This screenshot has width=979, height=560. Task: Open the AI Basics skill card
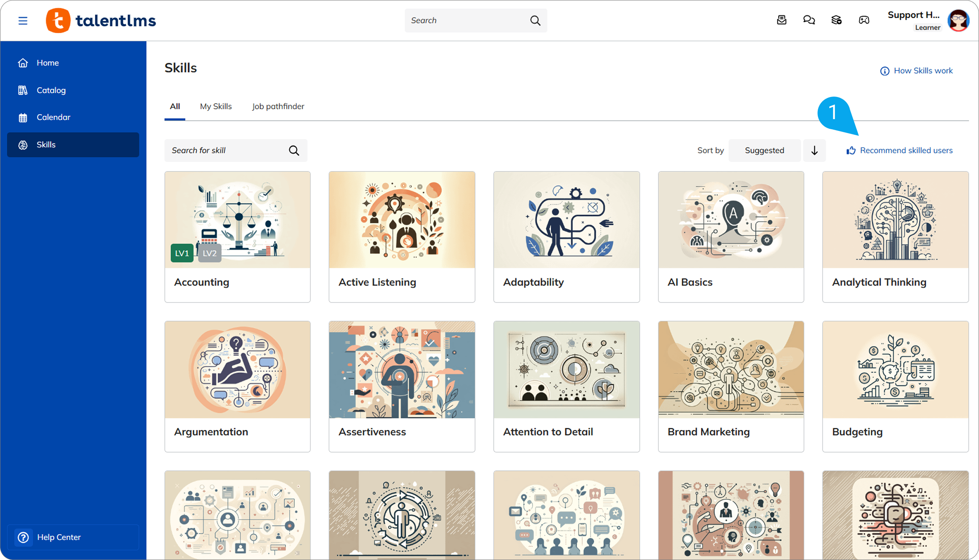tap(731, 237)
